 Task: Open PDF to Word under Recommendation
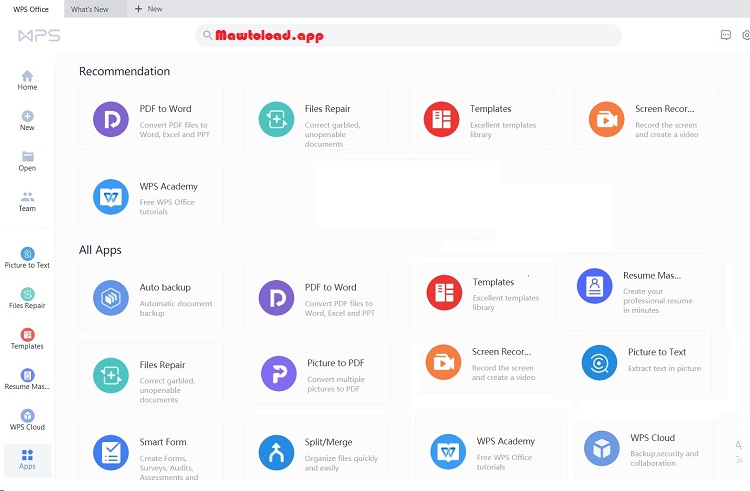pos(151,119)
